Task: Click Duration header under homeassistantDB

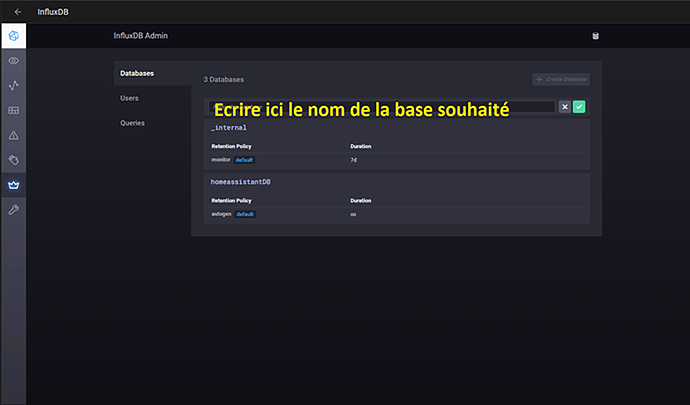Action: [361, 201]
